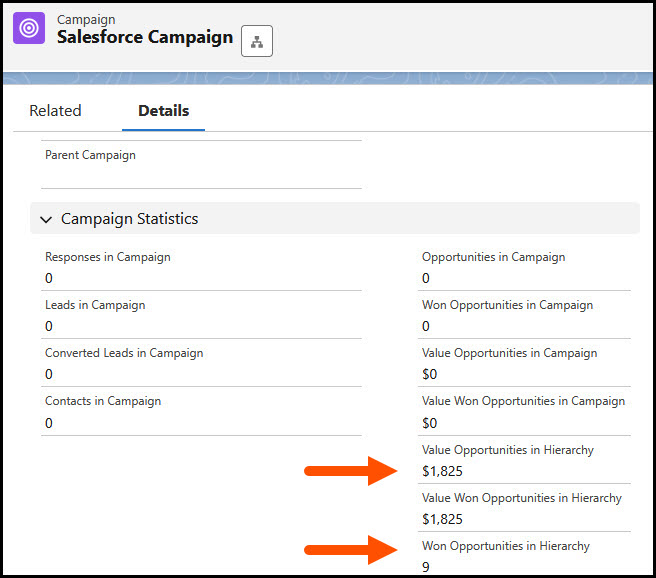The image size is (656, 578).
Task: Collapse the Campaign Statistics section
Action: point(46,219)
